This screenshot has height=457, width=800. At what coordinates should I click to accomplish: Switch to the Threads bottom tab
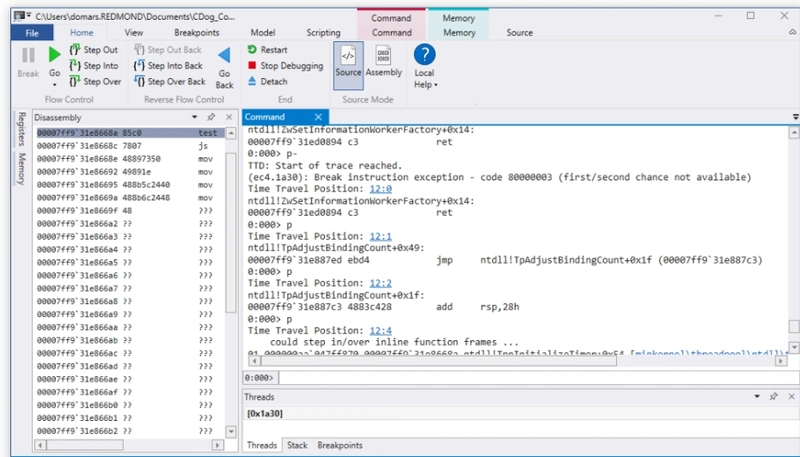click(x=262, y=445)
